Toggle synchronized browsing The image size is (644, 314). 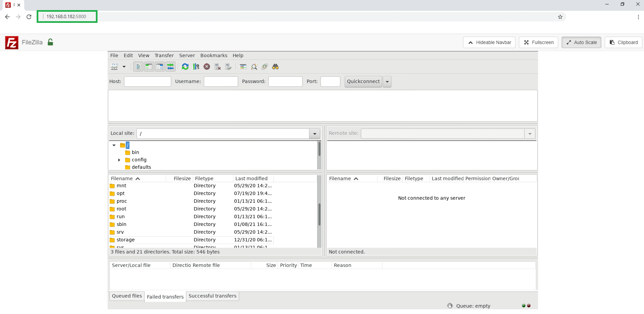click(265, 67)
